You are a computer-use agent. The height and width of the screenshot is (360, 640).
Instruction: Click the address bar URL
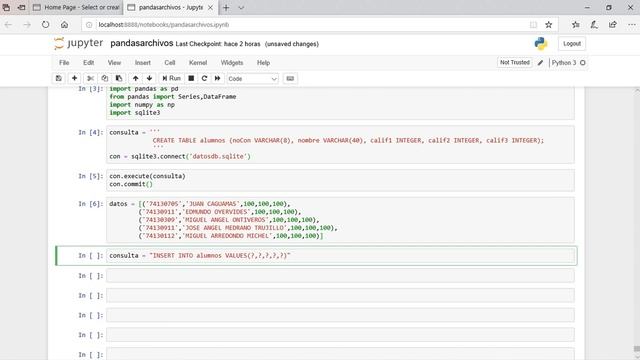pyautogui.click(x=164, y=25)
